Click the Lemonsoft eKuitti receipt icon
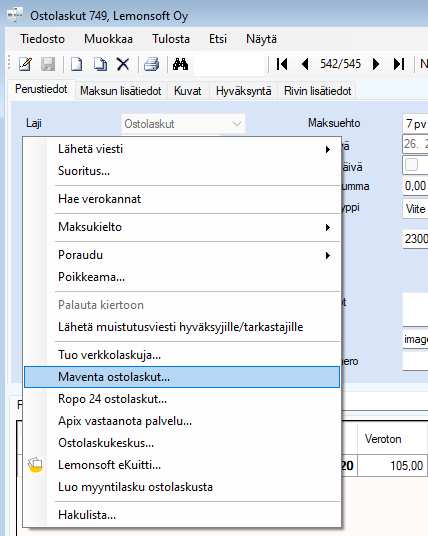Screen dimensions: 428x536 pyautogui.click(x=35, y=465)
